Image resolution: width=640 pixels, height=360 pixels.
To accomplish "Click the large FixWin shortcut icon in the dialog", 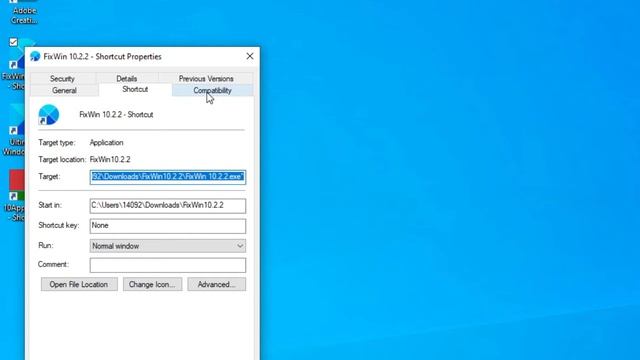I will [49, 114].
